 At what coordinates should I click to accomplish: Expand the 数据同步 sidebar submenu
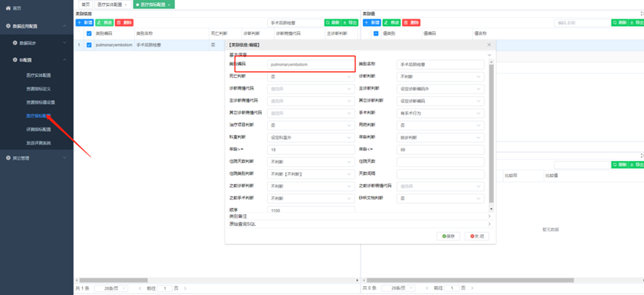click(x=65, y=43)
